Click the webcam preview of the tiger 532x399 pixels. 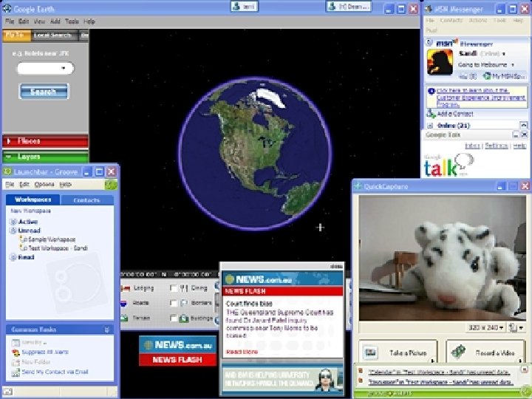[x=443, y=258]
